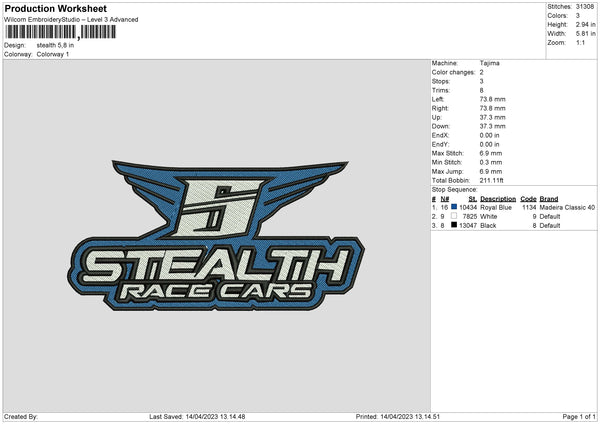Click the 'Stop Sequence:' heading
The width and height of the screenshot is (600, 424).
point(455,190)
